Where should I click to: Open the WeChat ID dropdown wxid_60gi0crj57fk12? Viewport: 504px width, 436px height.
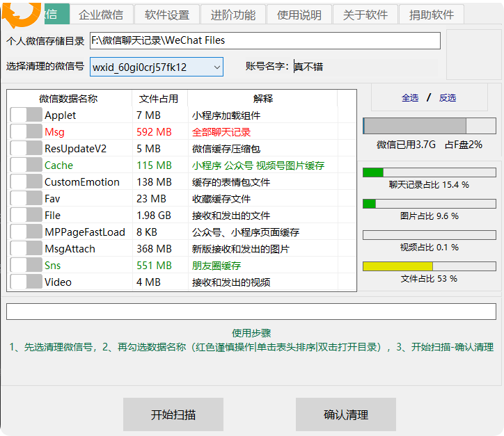click(157, 67)
